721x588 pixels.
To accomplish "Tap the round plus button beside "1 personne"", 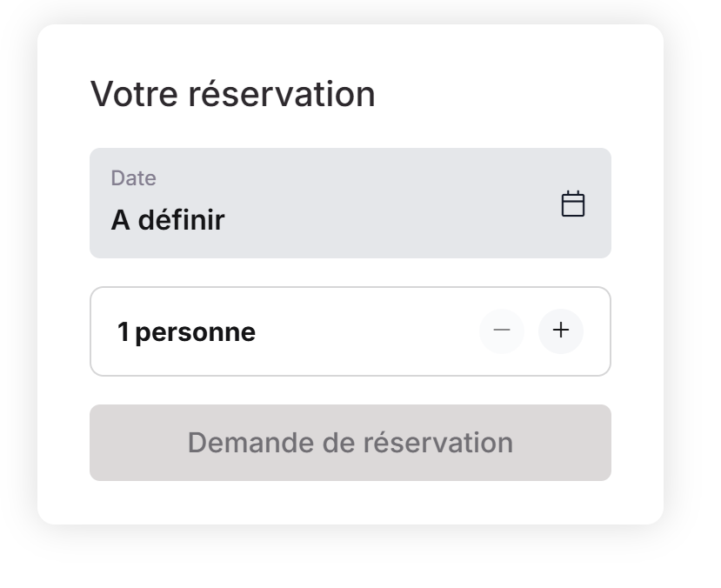I will pos(561,331).
